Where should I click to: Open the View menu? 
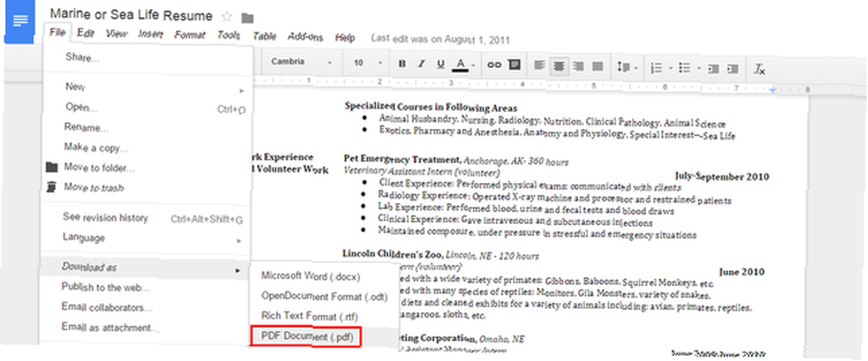point(116,34)
